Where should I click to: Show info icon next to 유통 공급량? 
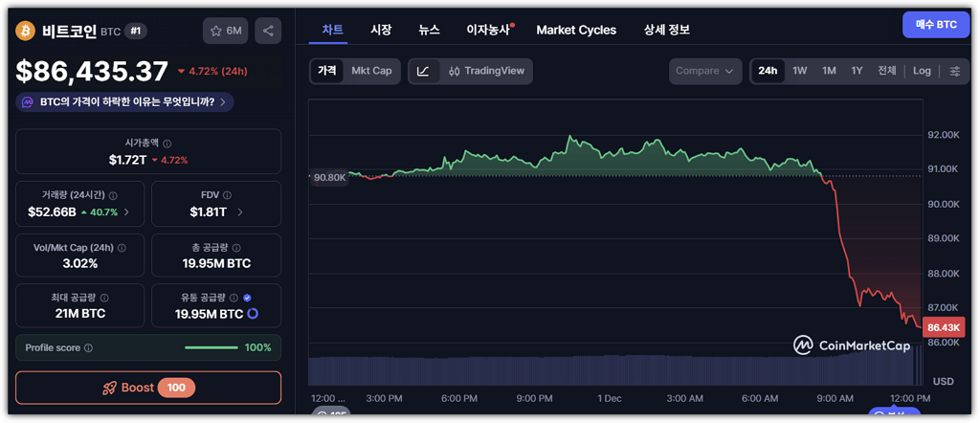coord(234,298)
